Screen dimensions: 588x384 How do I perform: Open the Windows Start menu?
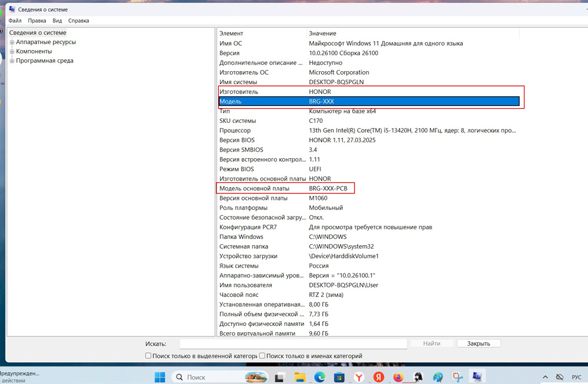click(x=160, y=377)
